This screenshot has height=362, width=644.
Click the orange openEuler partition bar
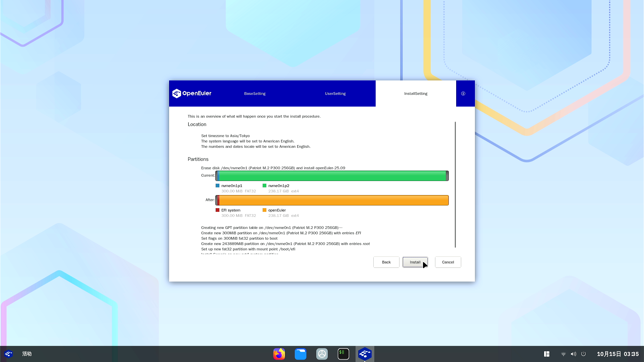333,200
